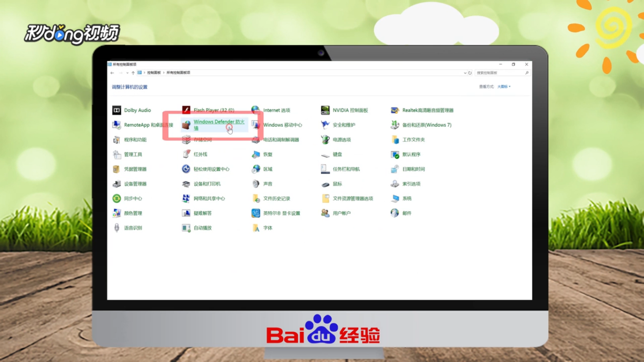
Task: Open 文件历史记录 icon
Action: click(x=256, y=198)
